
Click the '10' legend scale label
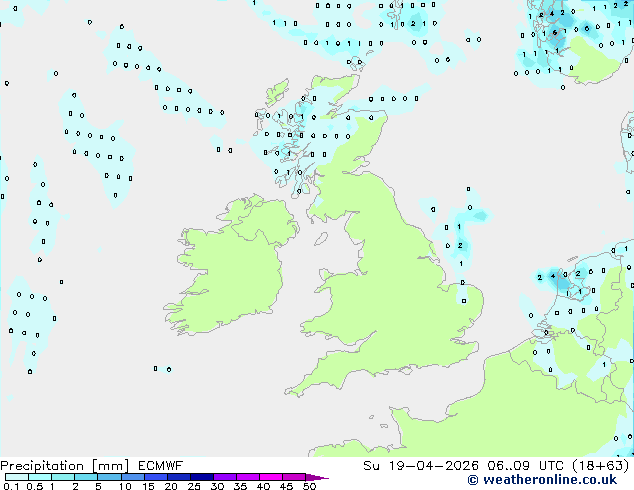point(125,486)
